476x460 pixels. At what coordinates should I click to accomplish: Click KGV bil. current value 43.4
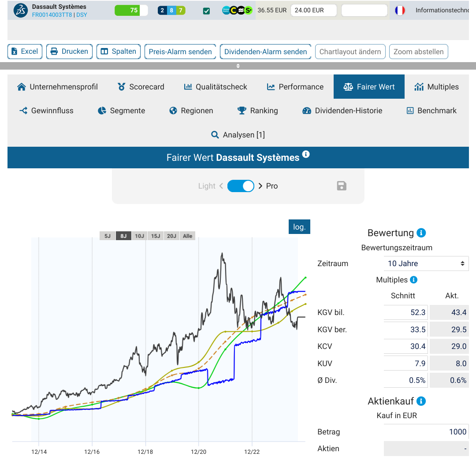449,312
